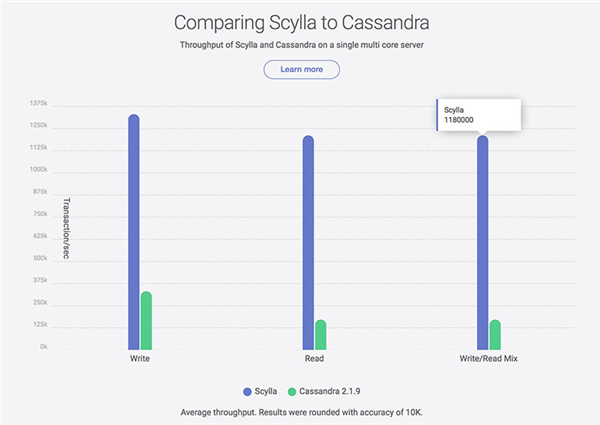Click the 0k y-axis tick label
The image size is (600, 425).
[43, 347]
